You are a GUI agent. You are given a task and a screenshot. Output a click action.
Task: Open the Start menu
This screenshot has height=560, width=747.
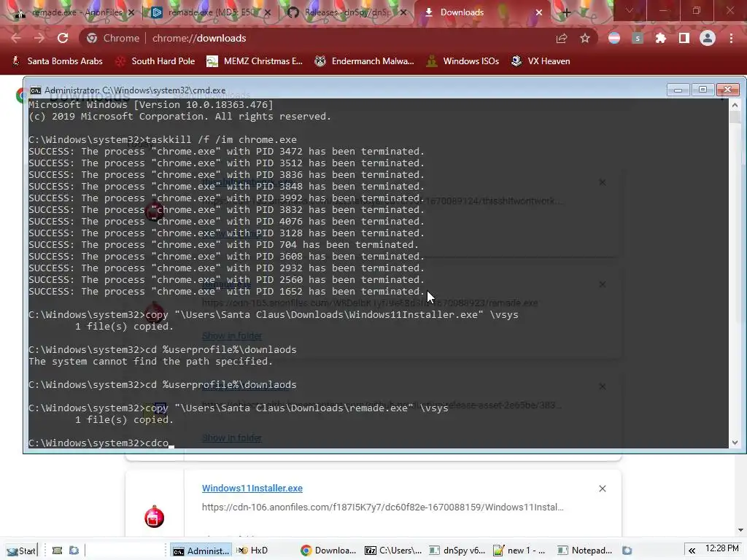(x=21, y=551)
